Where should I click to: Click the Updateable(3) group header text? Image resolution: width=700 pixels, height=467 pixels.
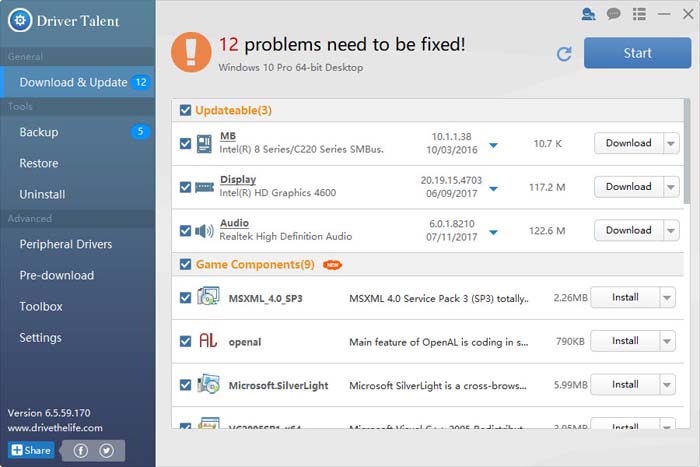click(x=233, y=110)
